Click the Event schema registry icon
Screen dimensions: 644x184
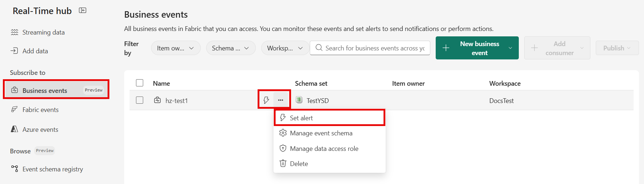pyautogui.click(x=14, y=169)
